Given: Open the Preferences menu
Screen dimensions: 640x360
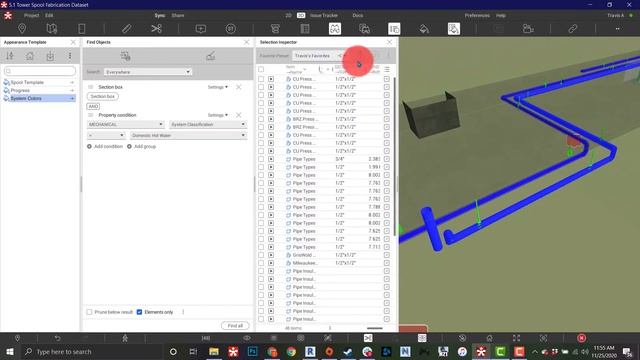Looking at the screenshot, I should pos(477,16).
